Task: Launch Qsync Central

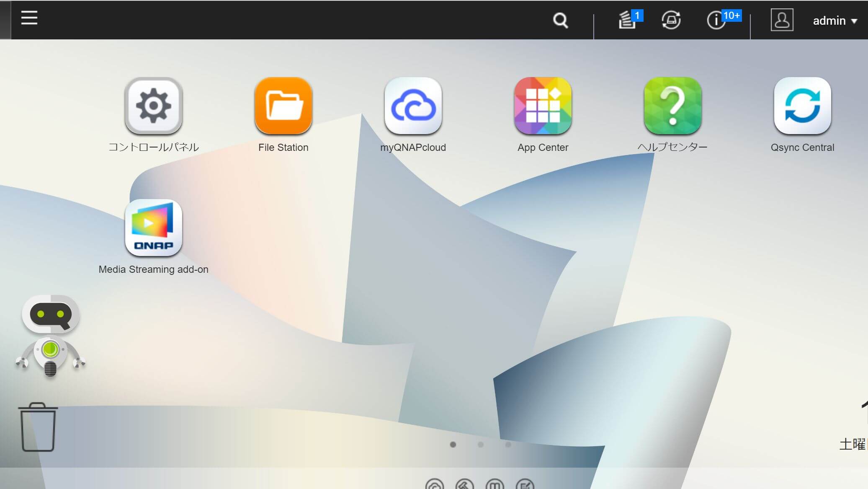Action: coord(803,106)
